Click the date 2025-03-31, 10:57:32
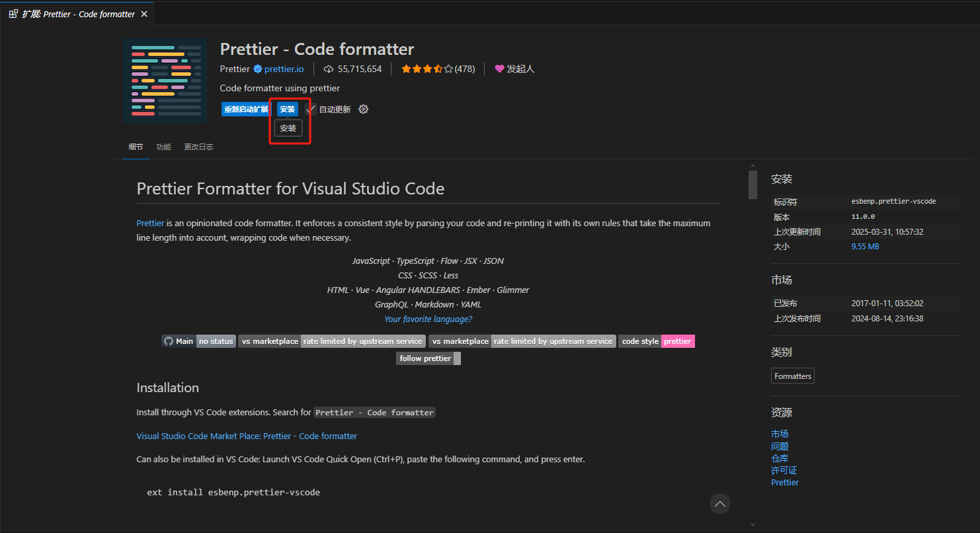 pyautogui.click(x=887, y=231)
